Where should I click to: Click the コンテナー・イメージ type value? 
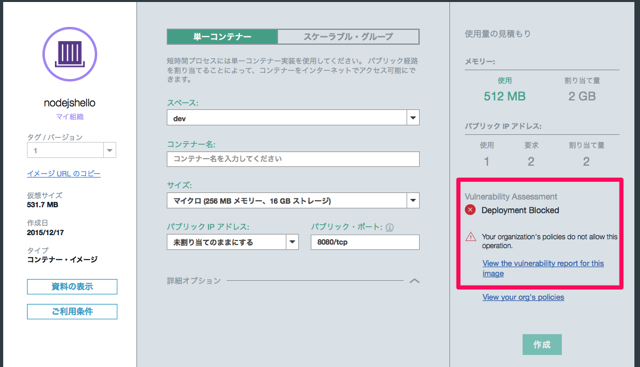pyautogui.click(x=62, y=260)
